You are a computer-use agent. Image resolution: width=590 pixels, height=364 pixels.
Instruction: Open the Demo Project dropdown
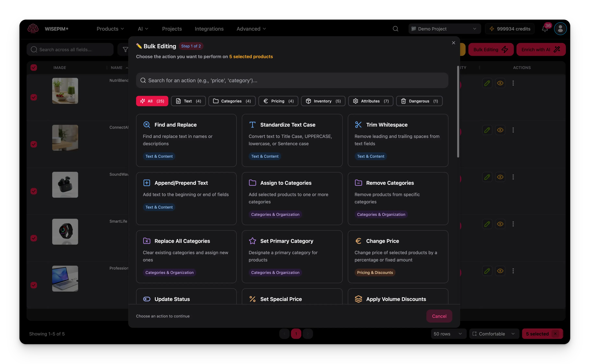coord(445,29)
